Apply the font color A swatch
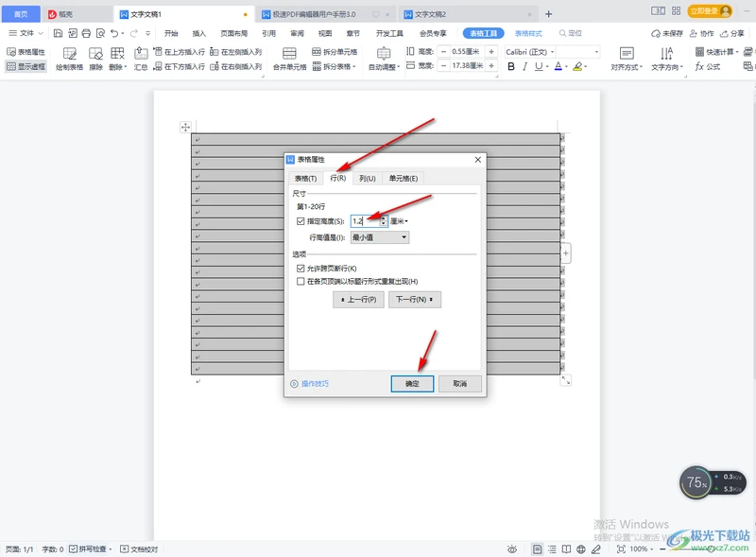Viewport: 756px width, 557px height. tap(558, 66)
